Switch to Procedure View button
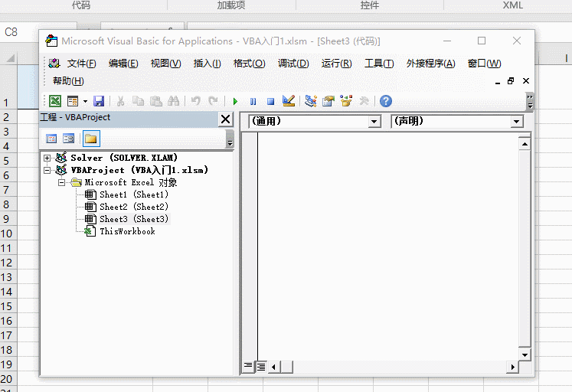The height and width of the screenshot is (392, 572). point(248,366)
